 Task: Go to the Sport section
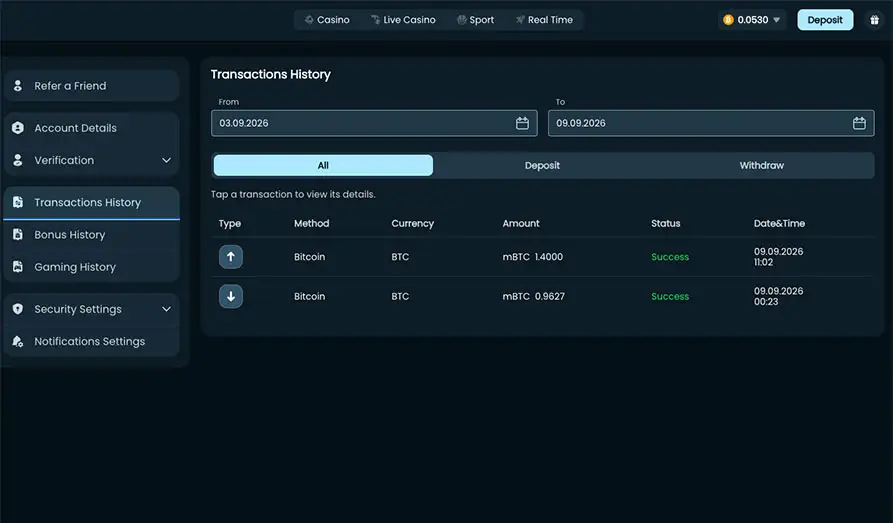[476, 20]
